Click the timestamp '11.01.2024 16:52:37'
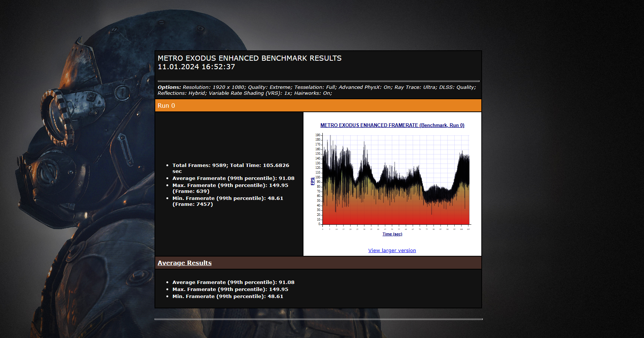The height and width of the screenshot is (338, 644). [196, 67]
